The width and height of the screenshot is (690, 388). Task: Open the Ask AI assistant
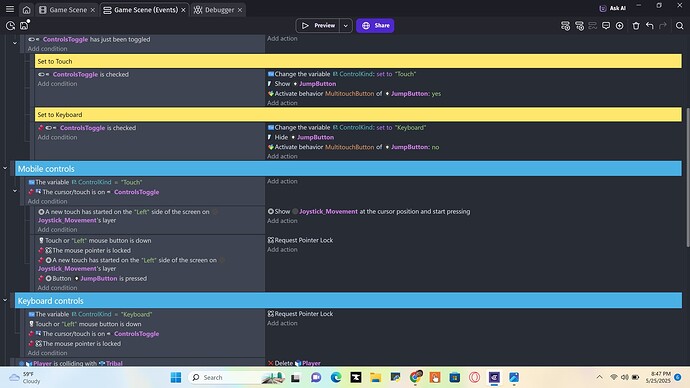(613, 8)
